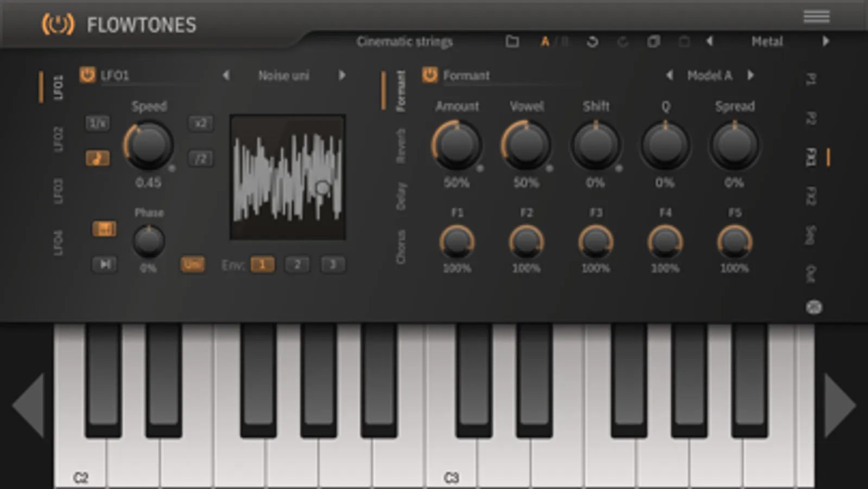Toggle the Formant power button

click(430, 75)
